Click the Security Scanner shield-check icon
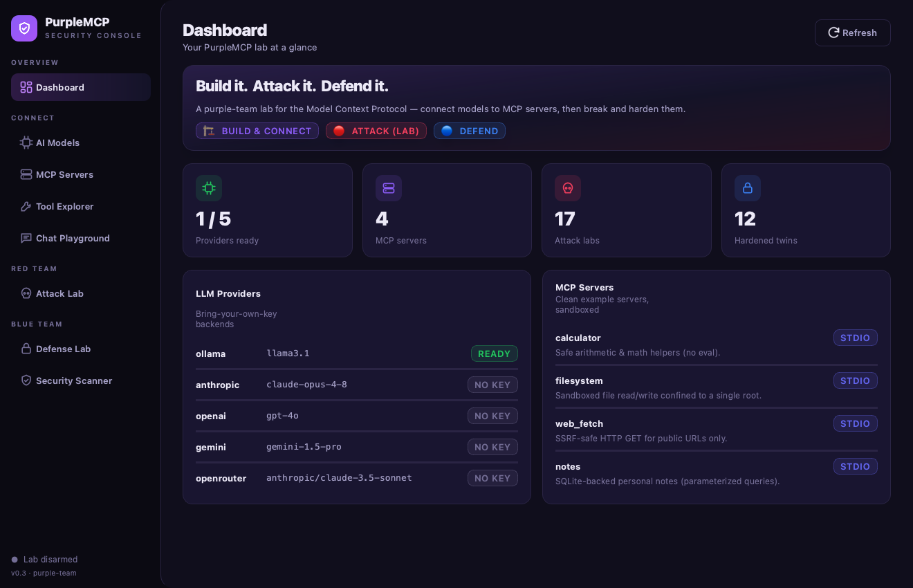The image size is (913, 588). click(26, 380)
